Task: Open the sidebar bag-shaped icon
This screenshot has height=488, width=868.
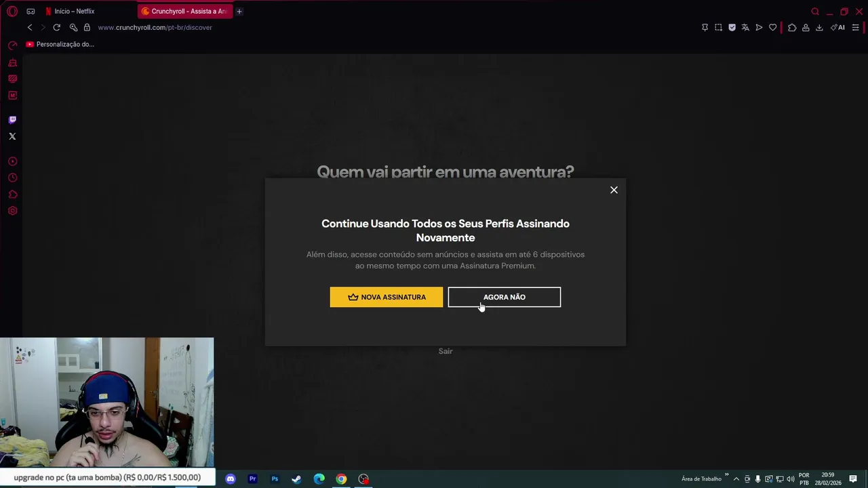Action: [x=12, y=63]
